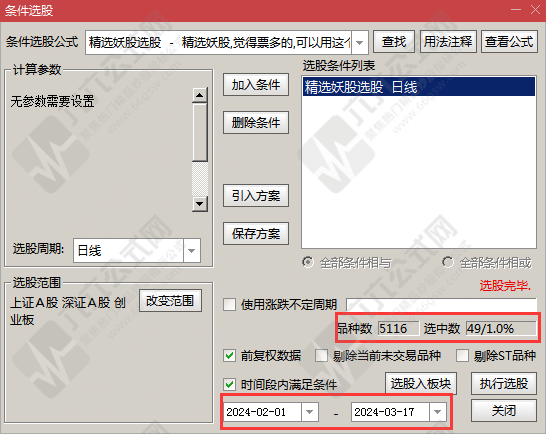Enable the 剔除ST品种 checkbox

pos(462,356)
